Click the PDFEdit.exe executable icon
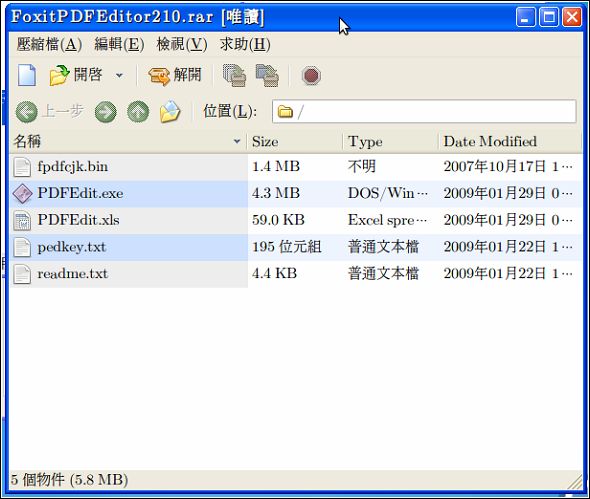The image size is (590, 499). pyautogui.click(x=22, y=194)
